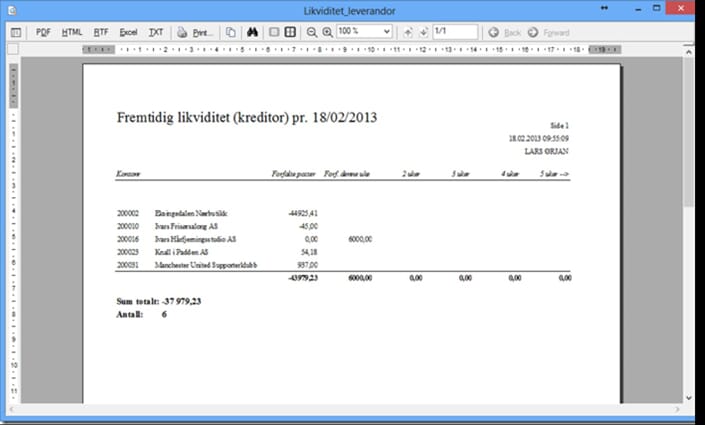
Task: Toggle multiple page view
Action: click(290, 32)
